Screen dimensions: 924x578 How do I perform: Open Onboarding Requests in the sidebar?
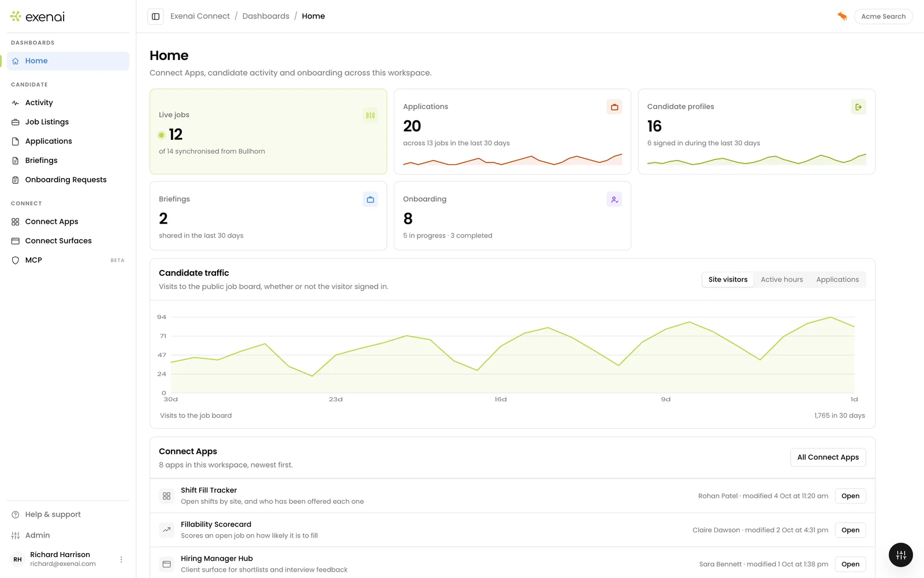[68, 180]
